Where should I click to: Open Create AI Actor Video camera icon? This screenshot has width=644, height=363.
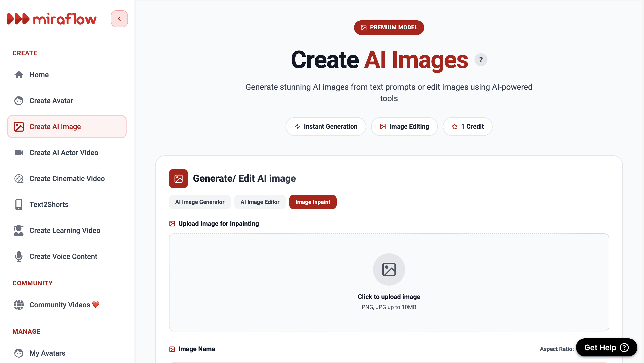coord(19,153)
